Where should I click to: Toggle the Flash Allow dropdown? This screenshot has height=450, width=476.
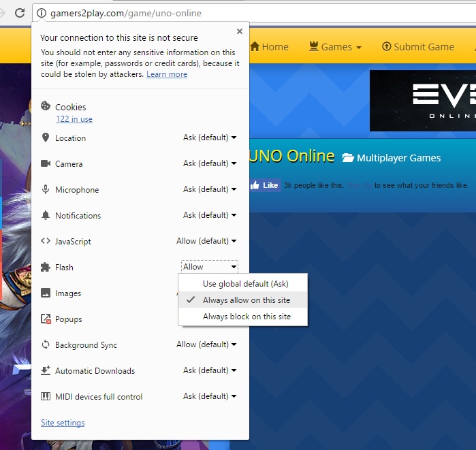click(x=210, y=267)
